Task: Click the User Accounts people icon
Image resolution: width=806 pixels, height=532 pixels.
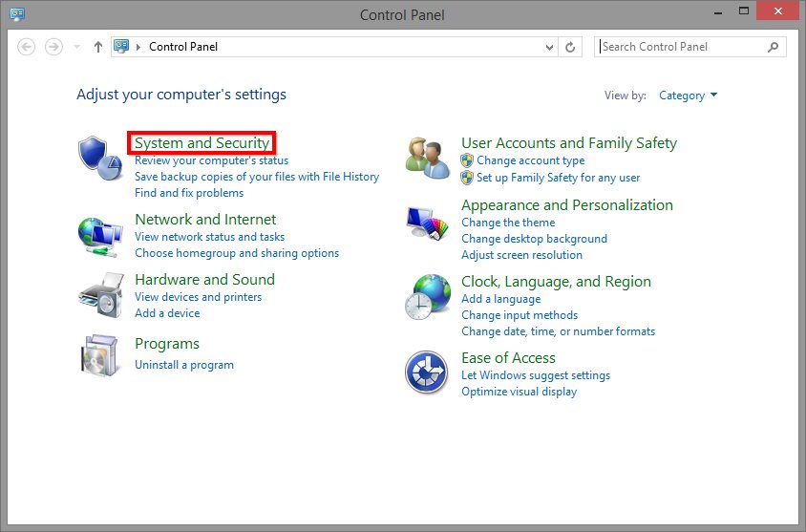Action: coord(428,158)
